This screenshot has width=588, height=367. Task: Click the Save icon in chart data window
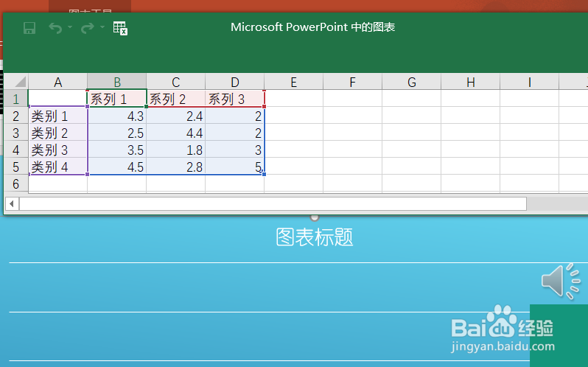pyautogui.click(x=29, y=28)
